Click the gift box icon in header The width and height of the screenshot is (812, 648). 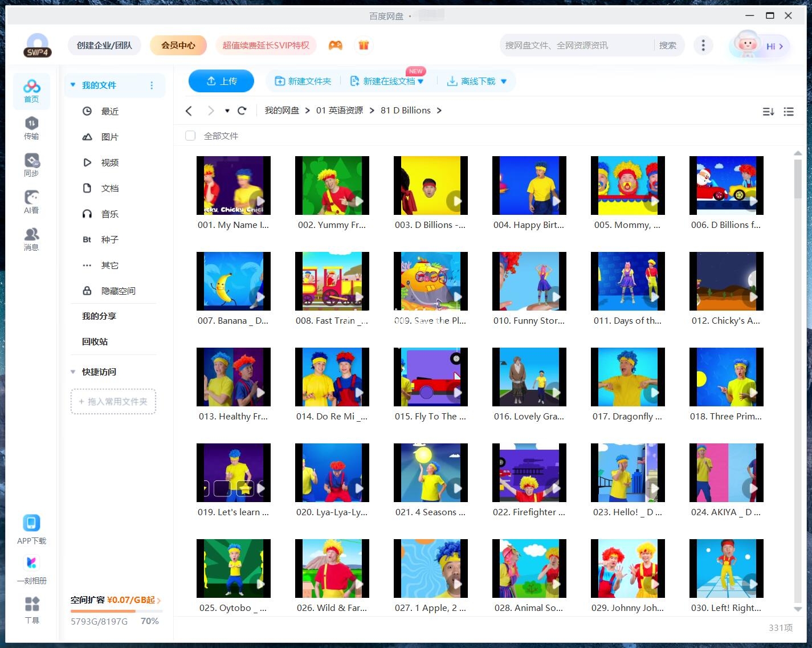[364, 45]
